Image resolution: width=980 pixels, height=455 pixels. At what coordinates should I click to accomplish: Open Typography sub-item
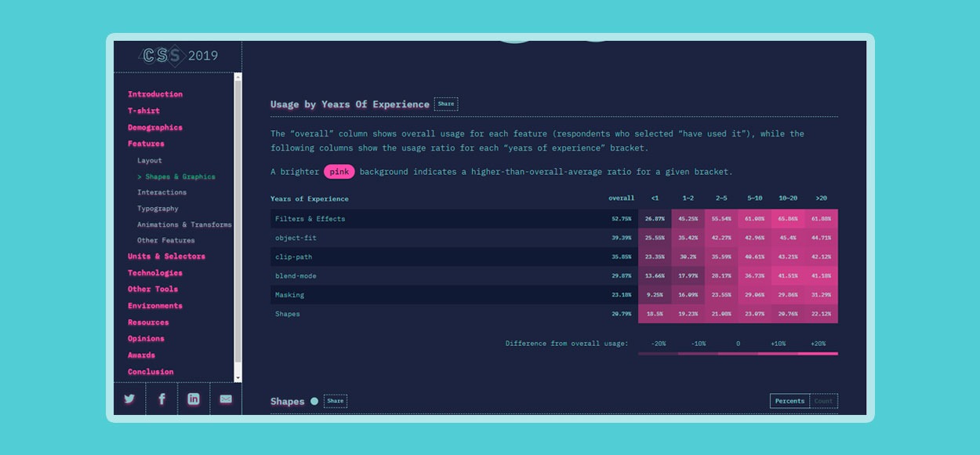tap(158, 209)
